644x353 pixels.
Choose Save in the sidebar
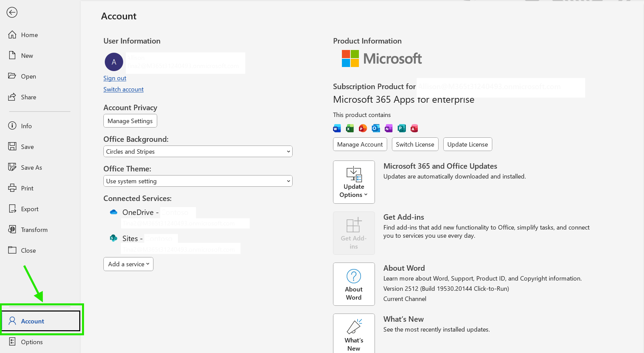pyautogui.click(x=40, y=147)
